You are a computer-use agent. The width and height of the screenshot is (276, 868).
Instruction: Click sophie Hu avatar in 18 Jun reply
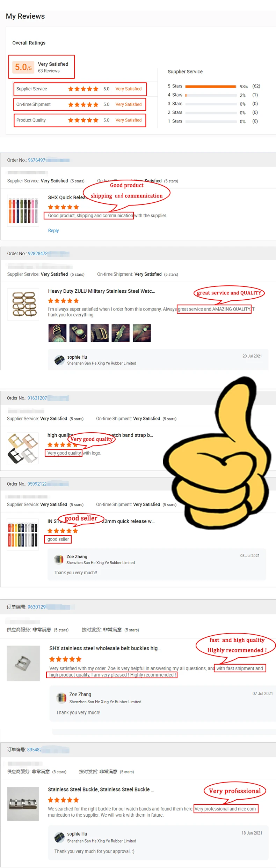[59, 837]
